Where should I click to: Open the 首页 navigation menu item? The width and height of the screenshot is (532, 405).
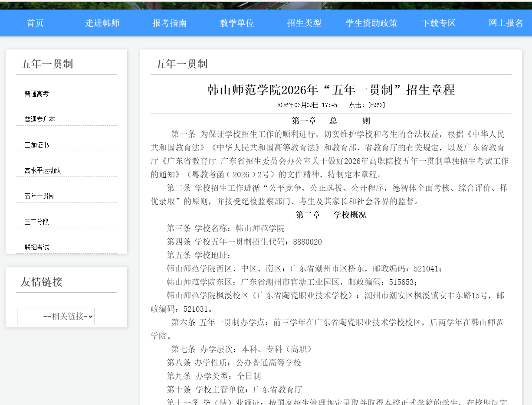click(x=35, y=23)
